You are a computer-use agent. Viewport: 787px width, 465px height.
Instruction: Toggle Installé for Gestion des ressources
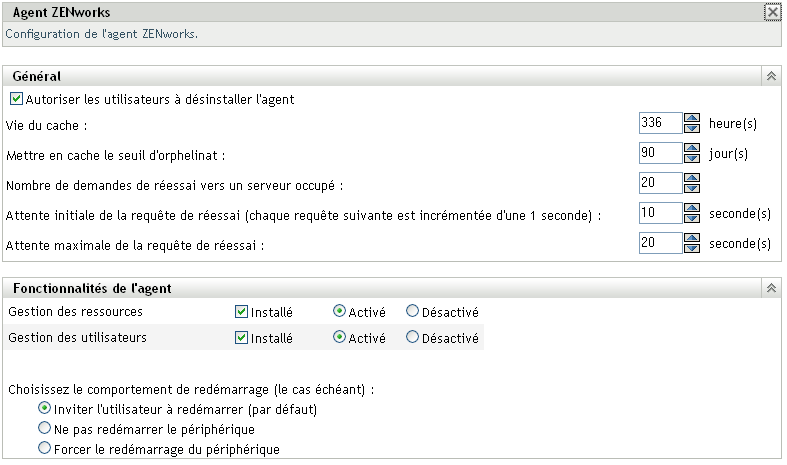(x=240, y=312)
